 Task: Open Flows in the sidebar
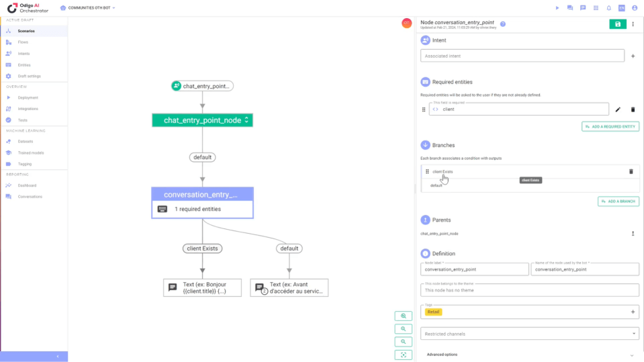[24, 42]
